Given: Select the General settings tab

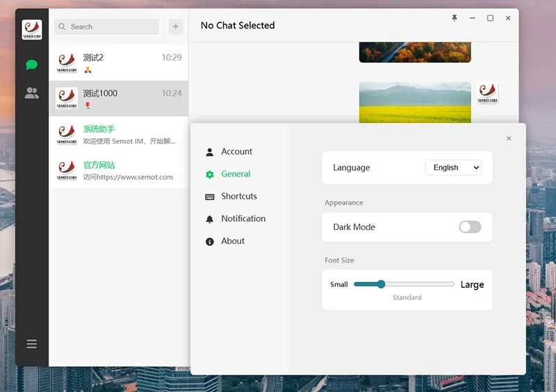Looking at the screenshot, I should [236, 174].
